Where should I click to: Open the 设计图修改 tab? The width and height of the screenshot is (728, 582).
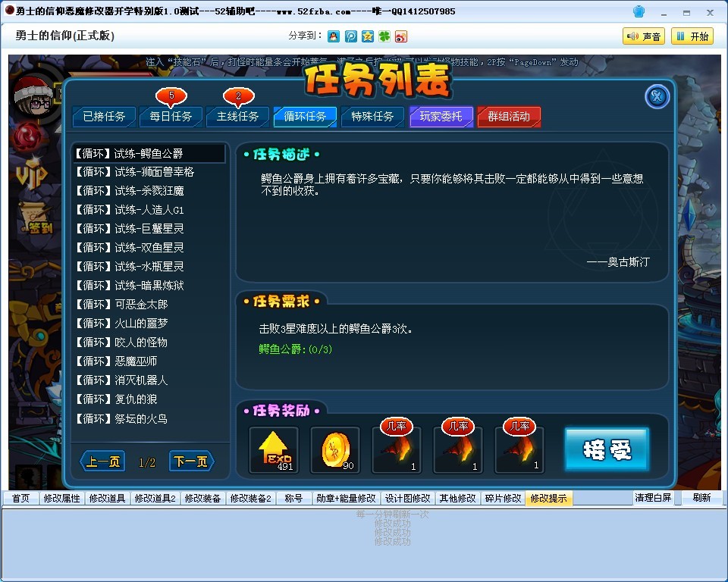pos(408,498)
